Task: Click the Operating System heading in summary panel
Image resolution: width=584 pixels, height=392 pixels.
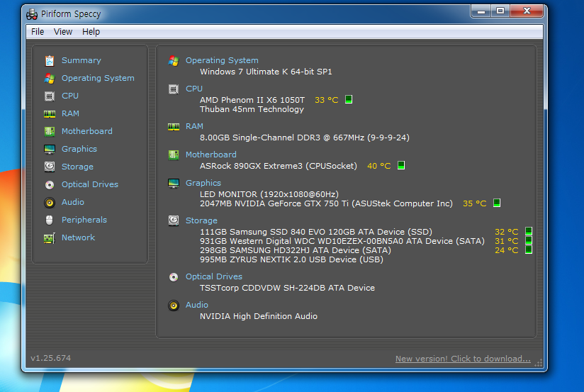Action: (222, 60)
